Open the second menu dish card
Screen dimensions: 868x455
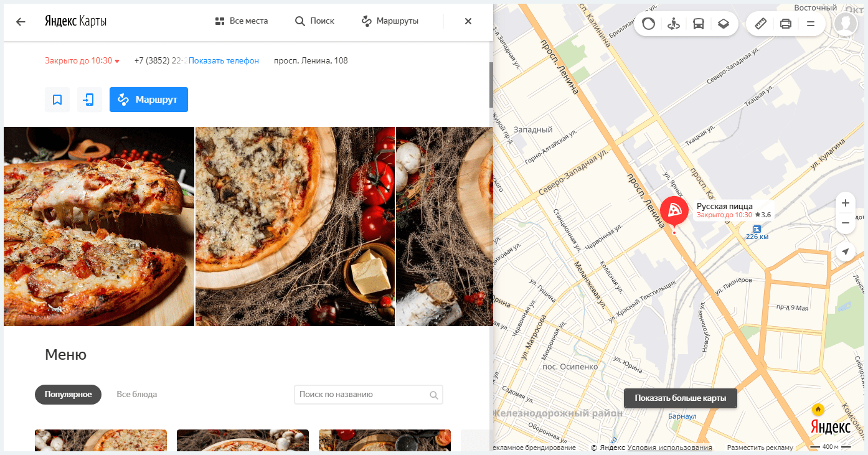[243, 440]
